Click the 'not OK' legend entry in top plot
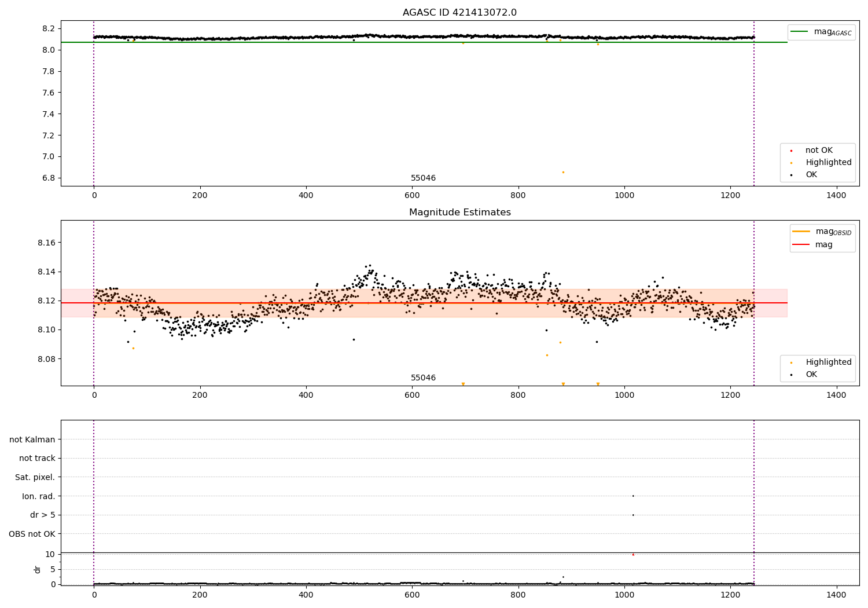Image resolution: width=868 pixels, height=608 pixels. (x=812, y=151)
